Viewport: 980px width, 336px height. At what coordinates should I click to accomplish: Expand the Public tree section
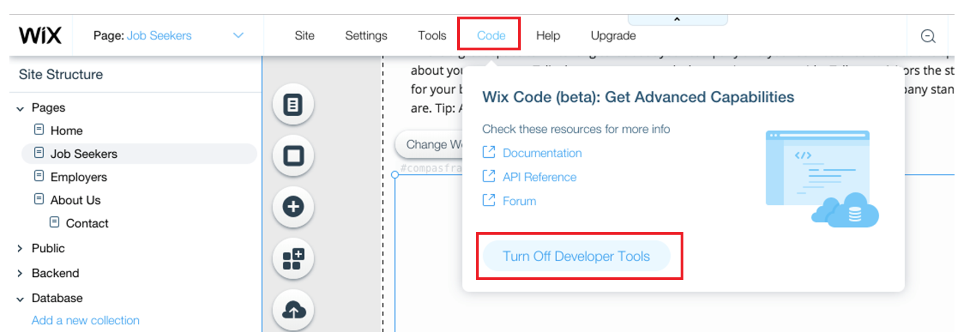click(20, 249)
